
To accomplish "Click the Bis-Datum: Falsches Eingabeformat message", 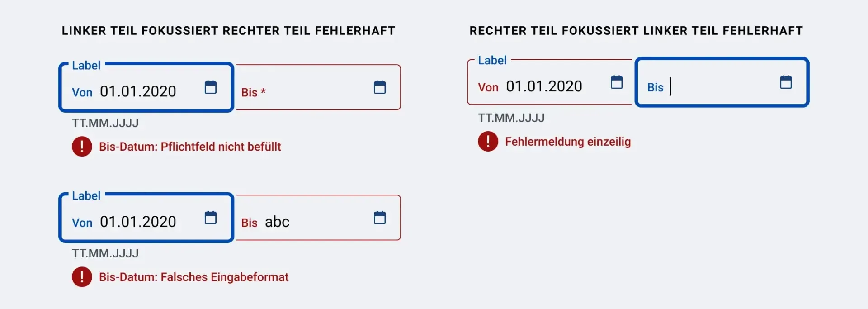I will pos(193,277).
